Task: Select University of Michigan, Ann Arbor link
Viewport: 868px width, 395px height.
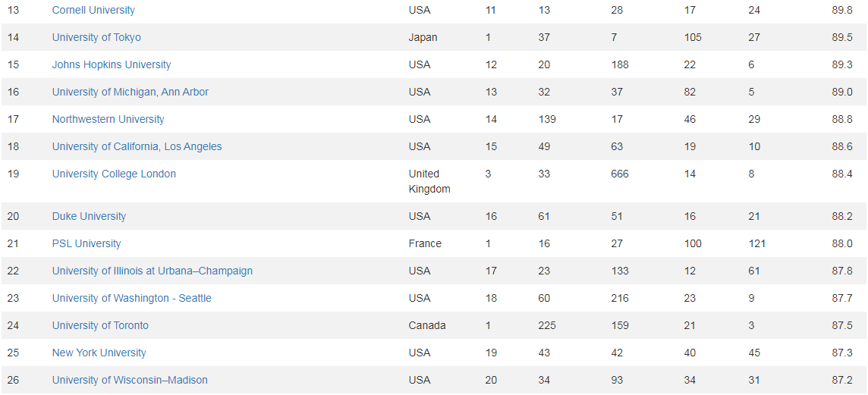Action: tap(130, 92)
